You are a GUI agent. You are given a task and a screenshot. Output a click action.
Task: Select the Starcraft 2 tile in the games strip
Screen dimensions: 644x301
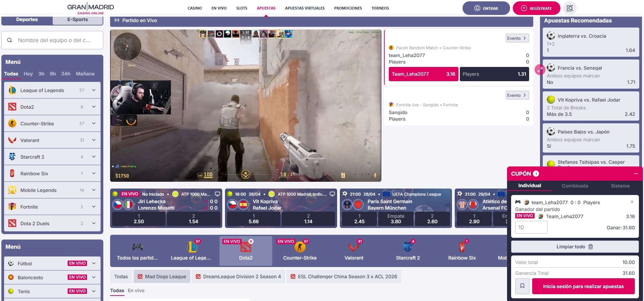(x=408, y=251)
